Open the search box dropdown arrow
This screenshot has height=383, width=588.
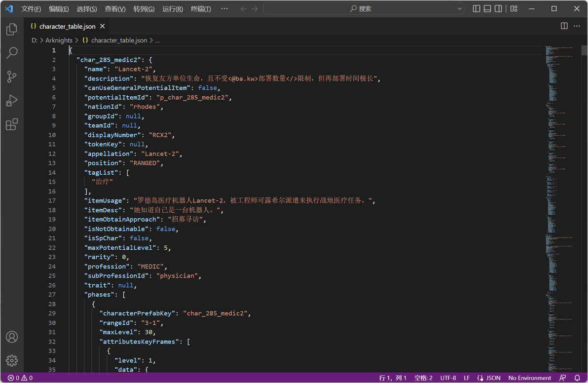[459, 8]
